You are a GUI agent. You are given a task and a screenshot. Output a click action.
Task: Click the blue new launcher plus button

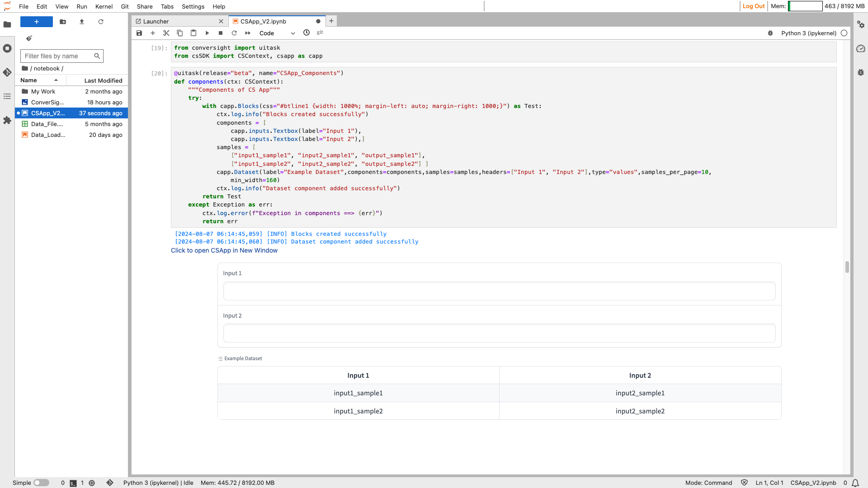coord(37,22)
